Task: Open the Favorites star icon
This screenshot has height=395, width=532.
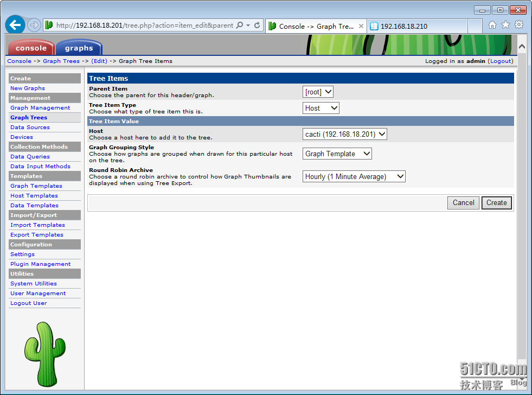Action: [x=505, y=25]
